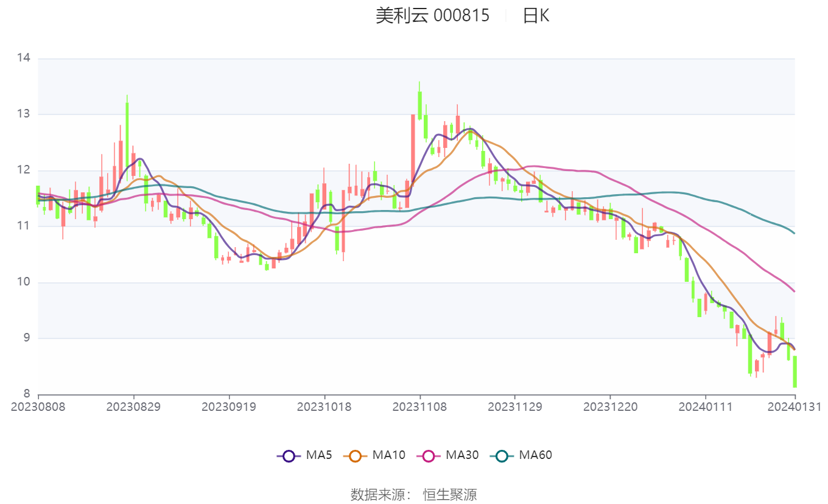Image resolution: width=828 pixels, height=504 pixels.
Task: Click the y-axis value 9
Action: tap(27, 338)
